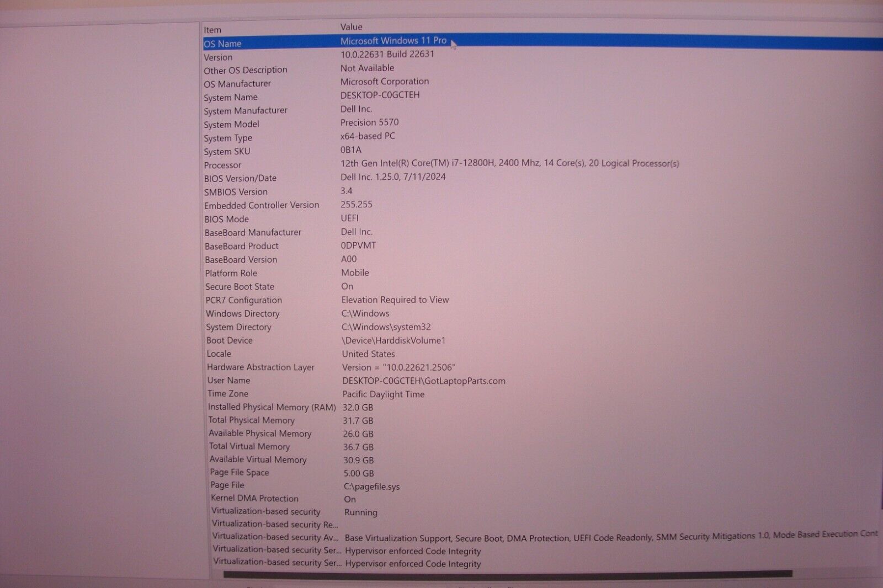The height and width of the screenshot is (588, 883).
Task: Select the OS Manufacturer row
Action: click(542, 83)
